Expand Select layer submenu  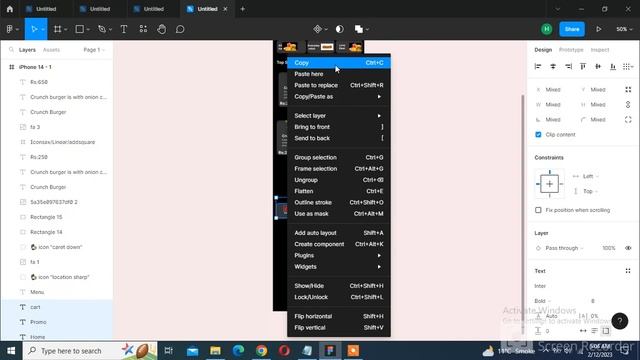click(x=338, y=116)
